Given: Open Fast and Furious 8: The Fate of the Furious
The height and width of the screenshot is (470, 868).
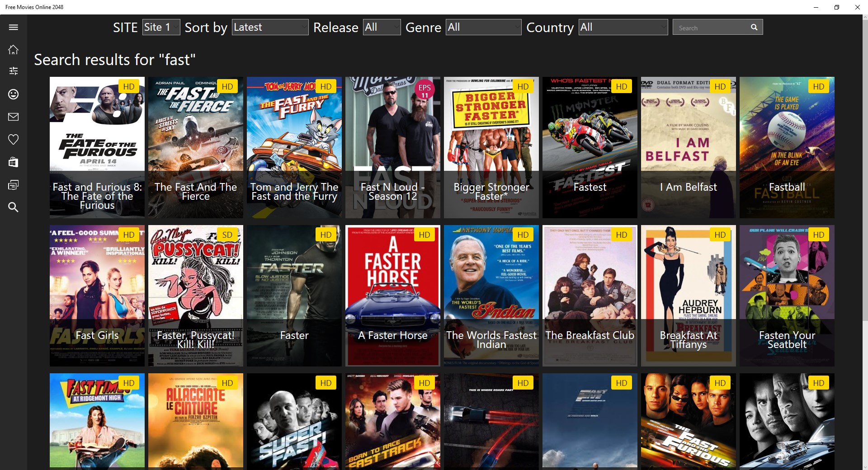Looking at the screenshot, I should pos(97,147).
